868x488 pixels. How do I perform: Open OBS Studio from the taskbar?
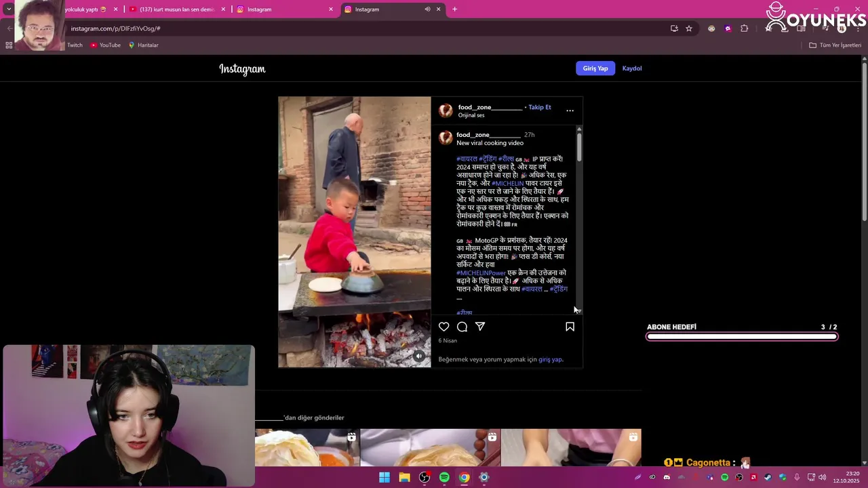[425, 477]
